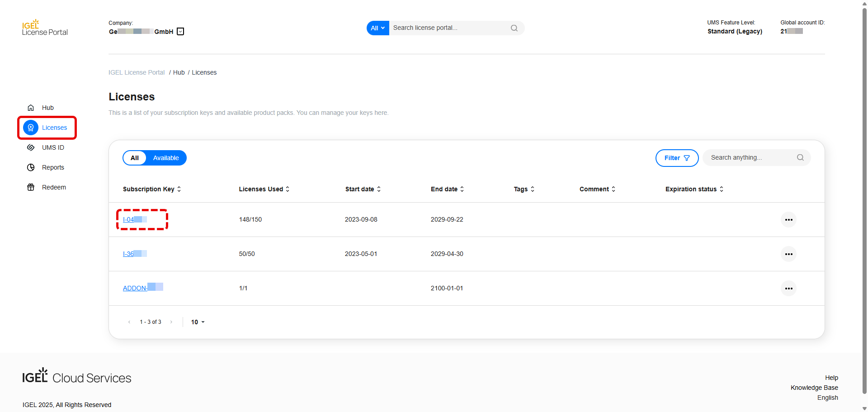Select the All licenses toggle
Screen dimensions: 868x412
click(x=134, y=158)
